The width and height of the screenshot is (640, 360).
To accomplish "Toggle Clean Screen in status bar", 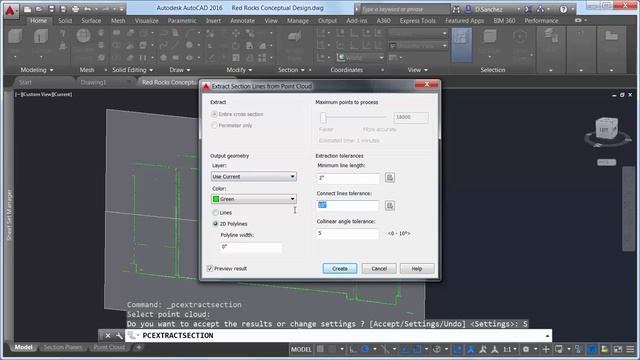I will coord(618,349).
